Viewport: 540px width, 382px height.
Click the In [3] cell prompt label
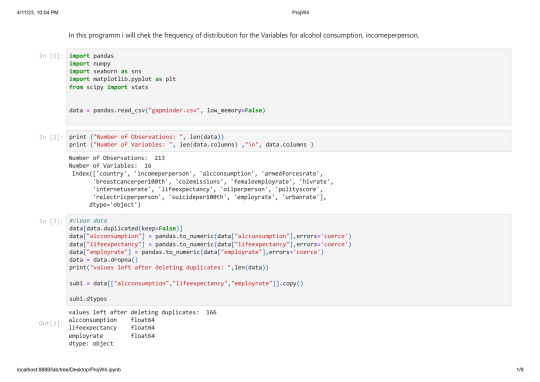coord(51,221)
